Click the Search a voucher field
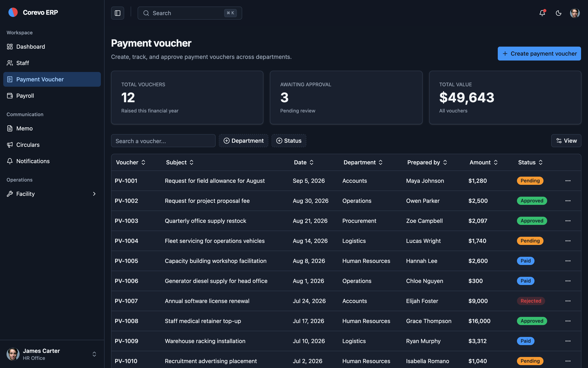Viewport: 588px width, 368px height. click(163, 141)
